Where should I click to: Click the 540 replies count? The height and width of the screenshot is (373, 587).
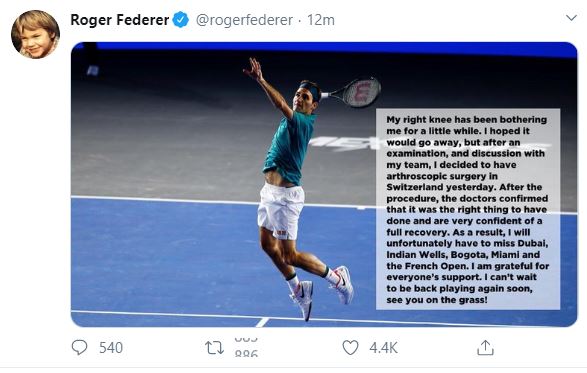[x=111, y=348]
